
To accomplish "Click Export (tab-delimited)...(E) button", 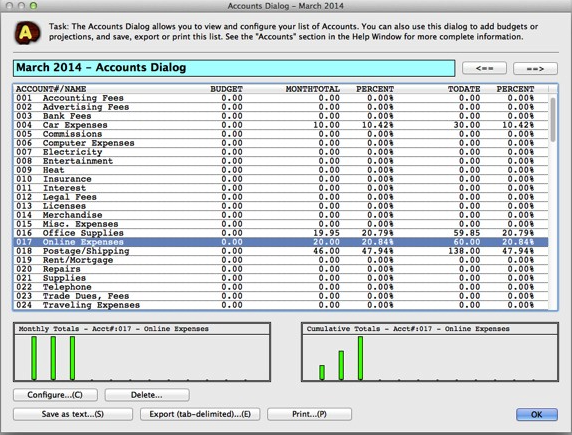I will click(x=200, y=414).
